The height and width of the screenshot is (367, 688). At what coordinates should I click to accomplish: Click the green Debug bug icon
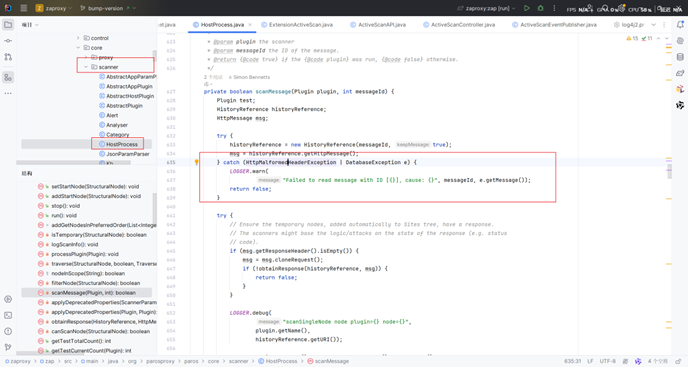click(541, 8)
